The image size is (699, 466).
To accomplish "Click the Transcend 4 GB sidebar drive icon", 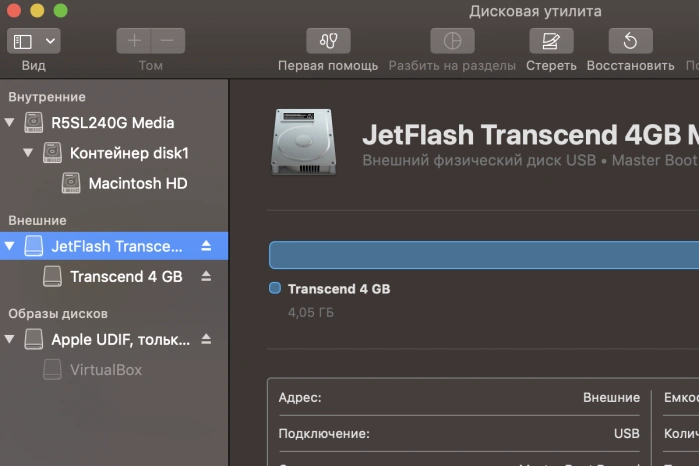I will tap(52, 276).
